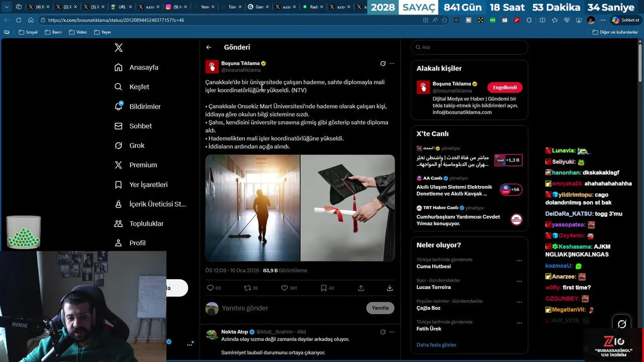The width and height of the screenshot is (644, 362).
Task: Open AA Canlı live broadcast
Action: [x=469, y=187]
